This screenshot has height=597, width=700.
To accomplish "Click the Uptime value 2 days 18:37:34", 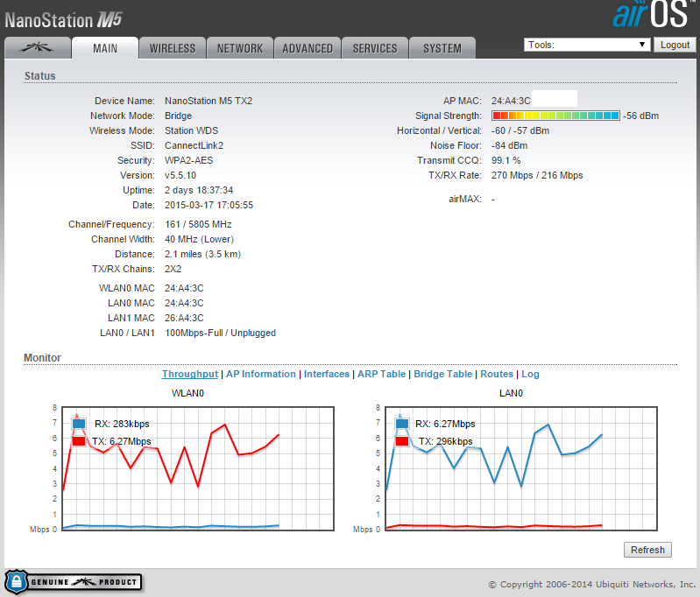I will pos(199,190).
